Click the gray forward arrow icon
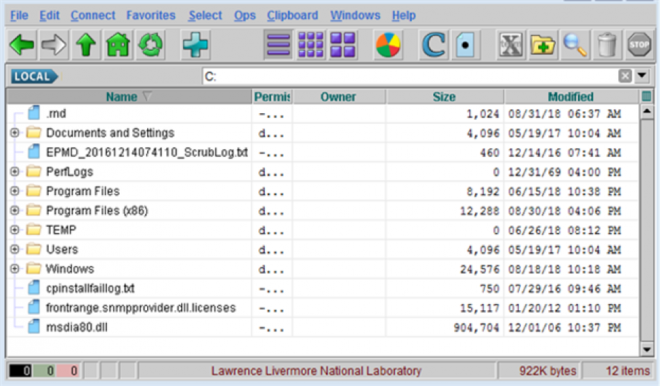The height and width of the screenshot is (386, 660). click(53, 44)
